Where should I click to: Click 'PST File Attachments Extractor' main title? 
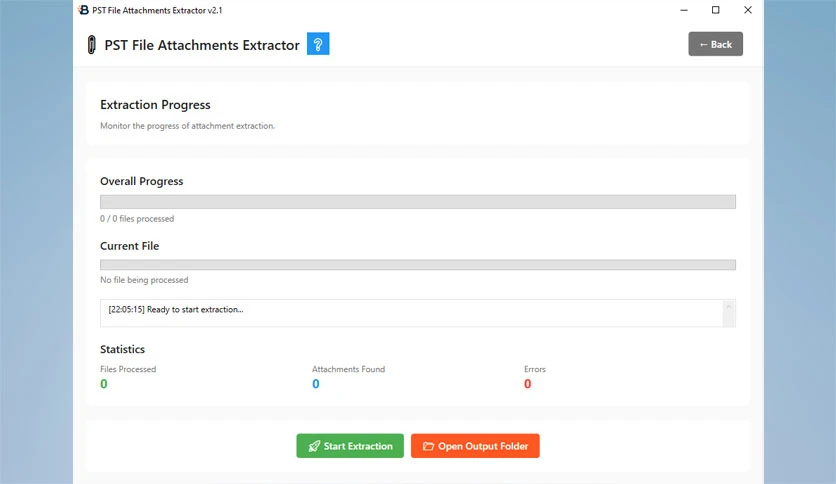click(202, 45)
